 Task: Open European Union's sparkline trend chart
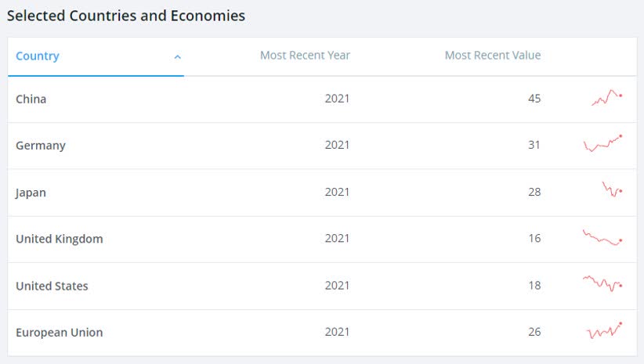click(x=605, y=330)
